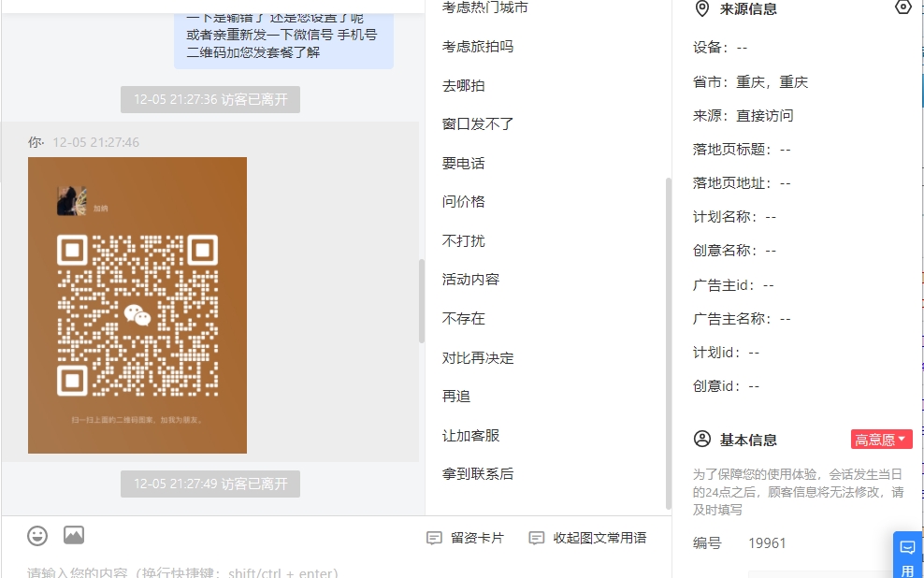Click the hexagon settings icon near 来源信息

pos(902,7)
